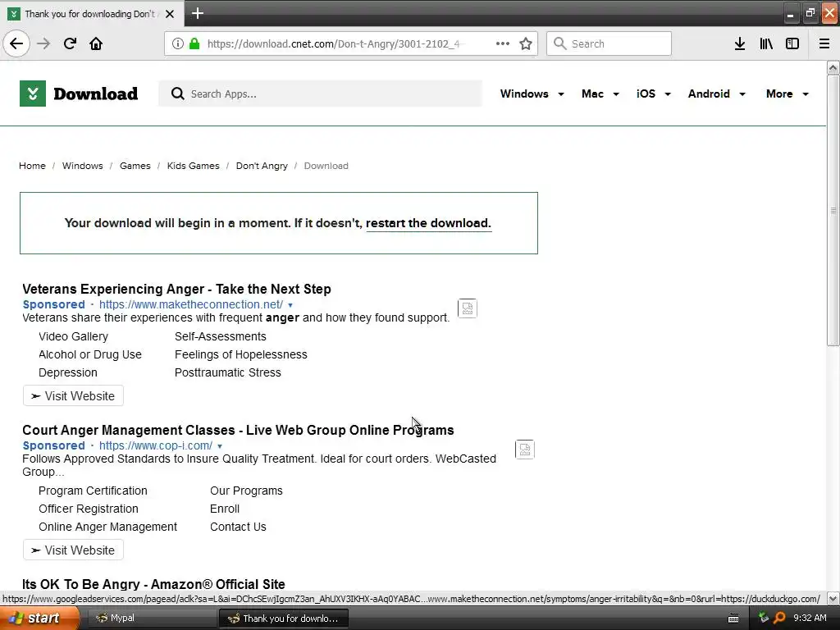Open Online Anger Management sitelink

coord(107,527)
